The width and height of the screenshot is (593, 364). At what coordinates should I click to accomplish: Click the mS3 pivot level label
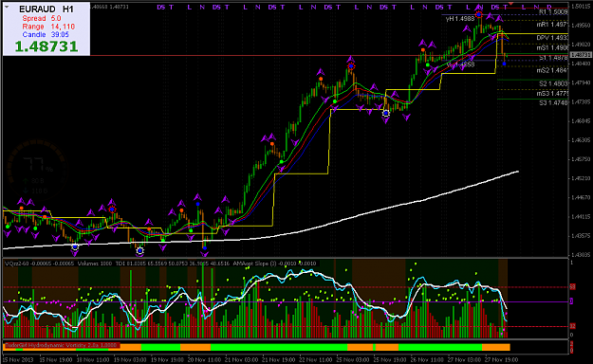click(x=552, y=93)
